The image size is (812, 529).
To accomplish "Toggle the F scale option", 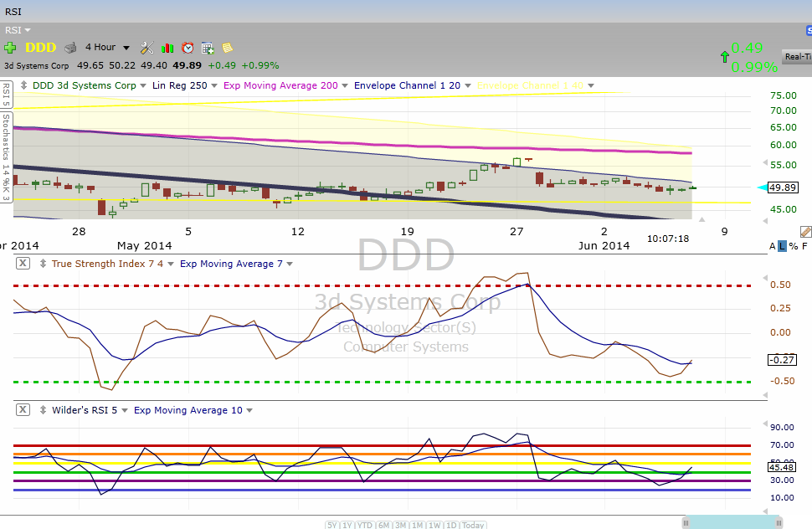I will point(804,246).
